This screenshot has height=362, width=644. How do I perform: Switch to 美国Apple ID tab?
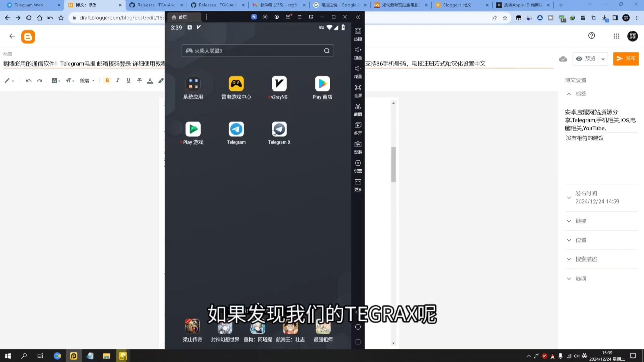pyautogui.click(x=523, y=5)
